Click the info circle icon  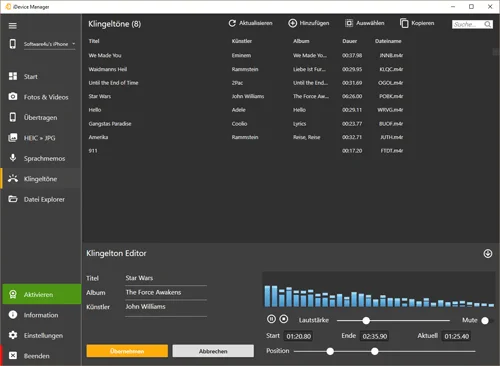pos(13,315)
